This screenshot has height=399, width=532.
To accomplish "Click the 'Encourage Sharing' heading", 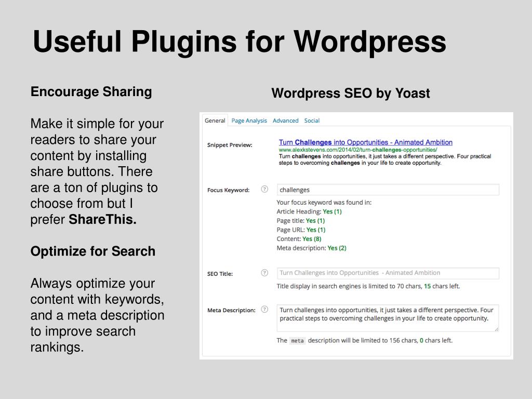I will click(91, 92).
